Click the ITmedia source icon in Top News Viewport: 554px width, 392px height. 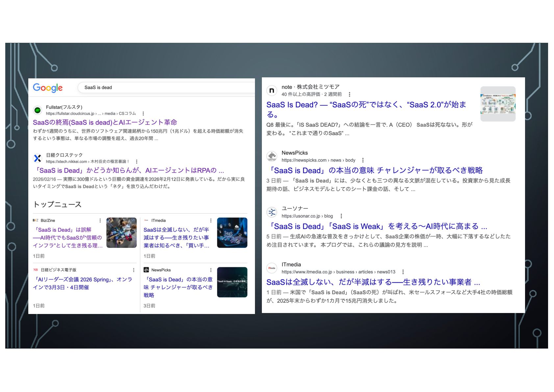[x=146, y=221]
